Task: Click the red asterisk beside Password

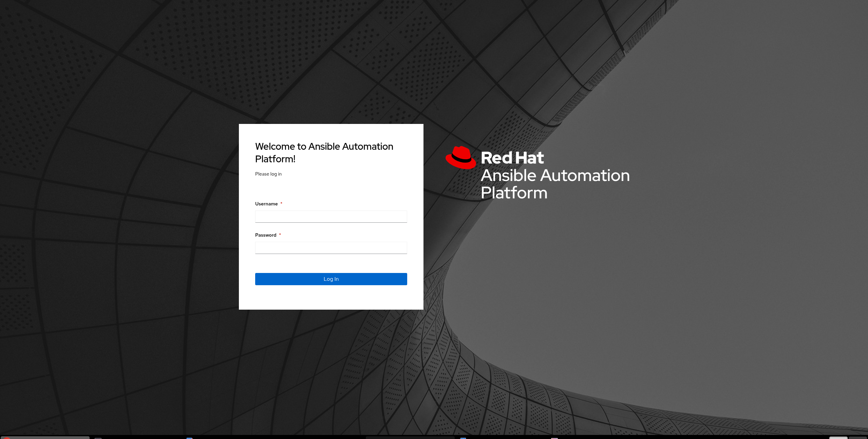Action: point(280,235)
